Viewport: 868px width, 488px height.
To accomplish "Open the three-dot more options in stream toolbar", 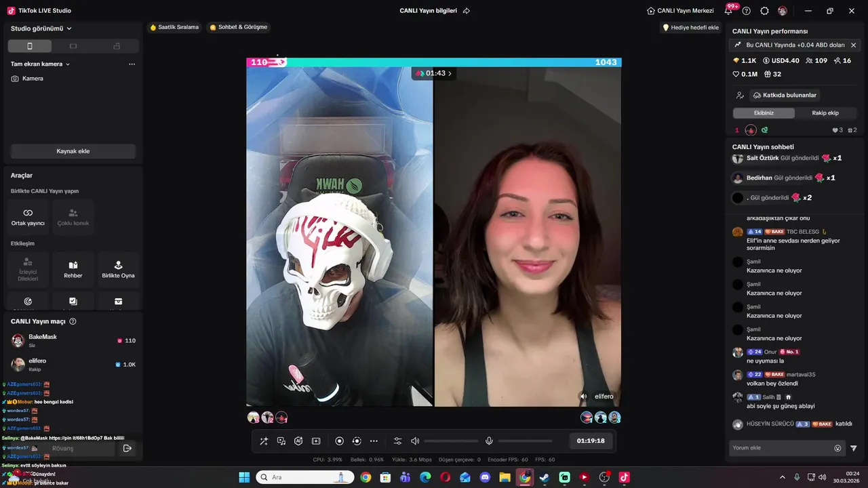I will [374, 441].
